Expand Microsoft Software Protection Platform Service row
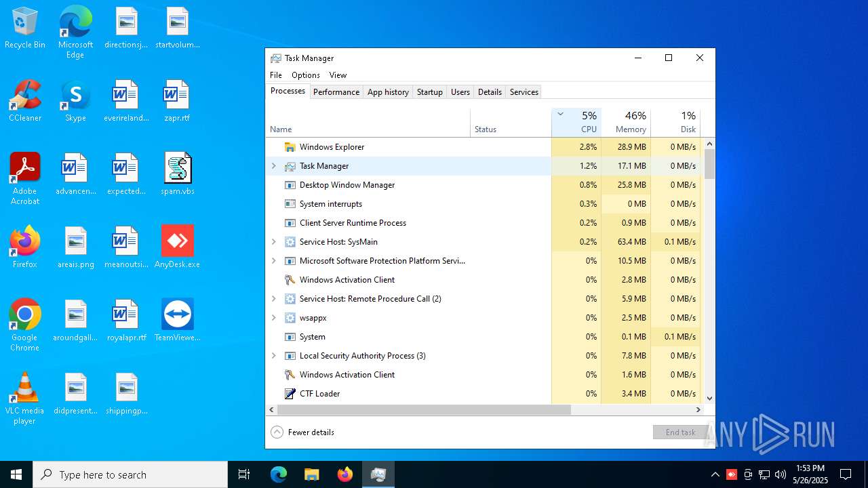The height and width of the screenshot is (488, 868). coord(274,261)
